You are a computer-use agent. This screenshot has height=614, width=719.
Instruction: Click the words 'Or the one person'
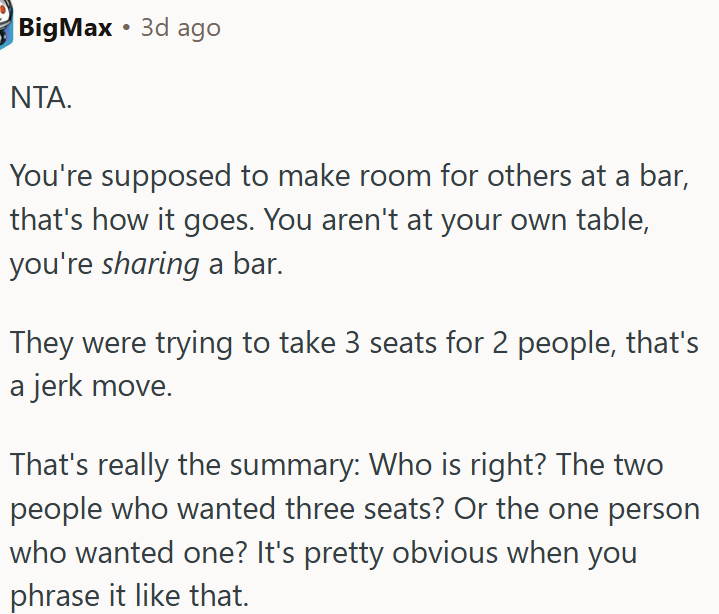click(577, 509)
